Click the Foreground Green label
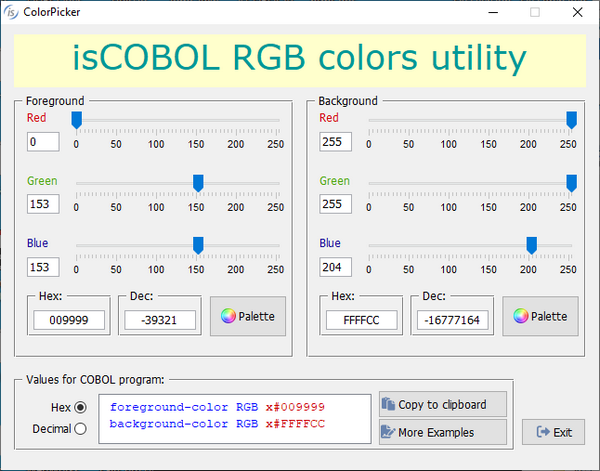 [x=42, y=181]
